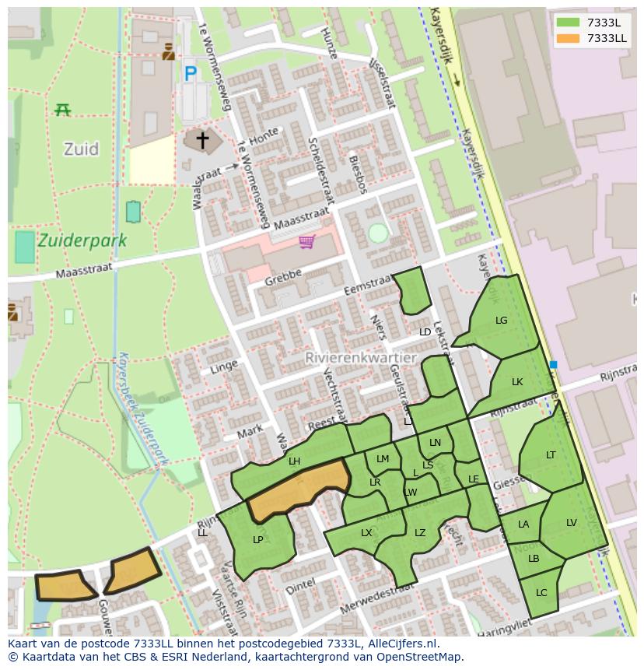The width and height of the screenshot is (644, 670).
Task: Click the Rivierenkwartier neighborhood label
Action: coord(361,358)
